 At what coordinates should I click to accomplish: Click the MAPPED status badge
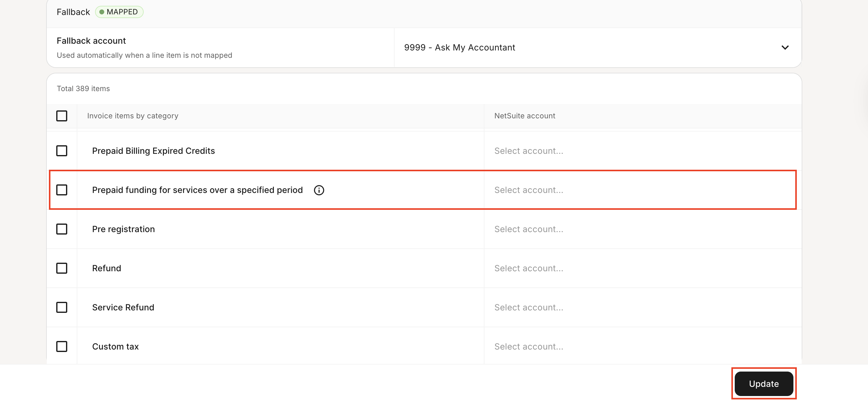click(119, 12)
